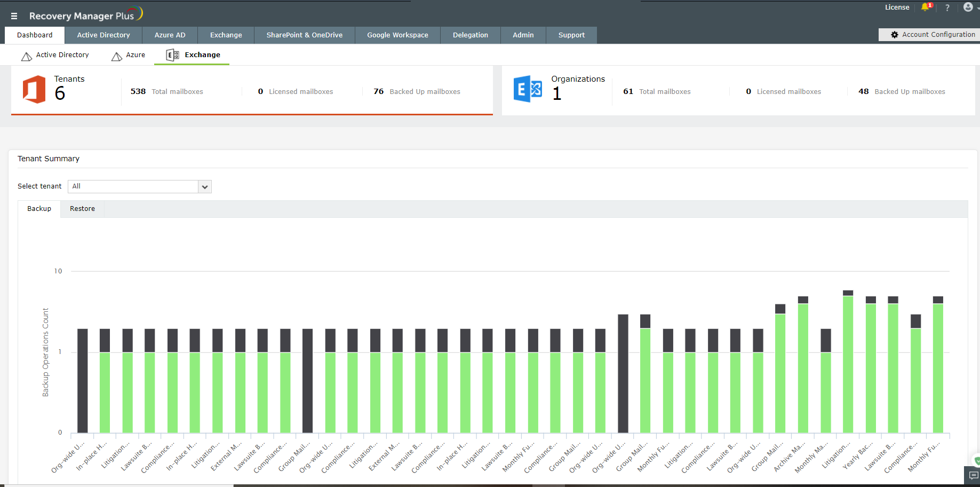980x487 pixels.
Task: Open the Admin section
Action: [523, 35]
